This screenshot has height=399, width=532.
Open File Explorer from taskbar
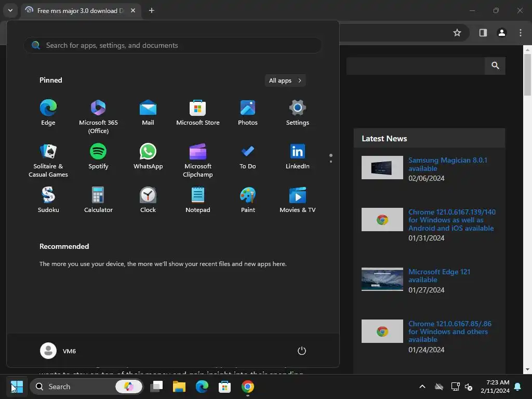click(179, 387)
